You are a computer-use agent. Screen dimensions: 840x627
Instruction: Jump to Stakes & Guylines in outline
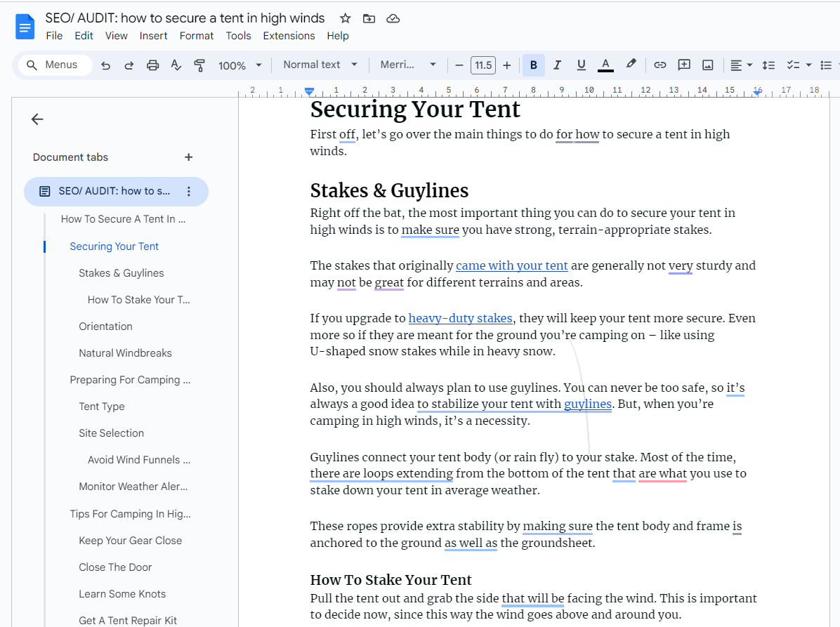coord(121,273)
